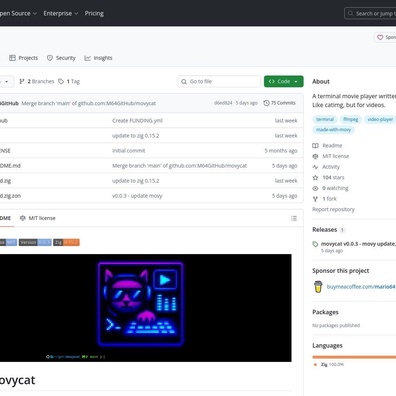View the 2 Branches link
The image size is (396, 396).
37,81
